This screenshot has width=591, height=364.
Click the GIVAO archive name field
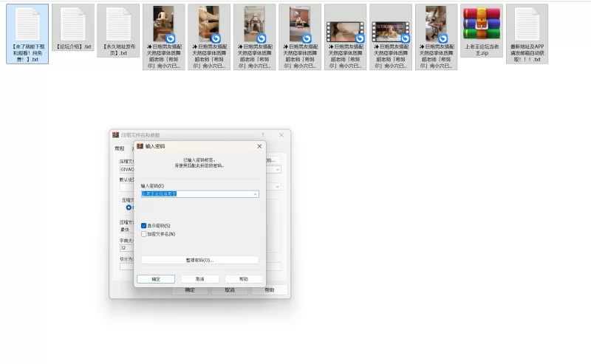coord(126,170)
